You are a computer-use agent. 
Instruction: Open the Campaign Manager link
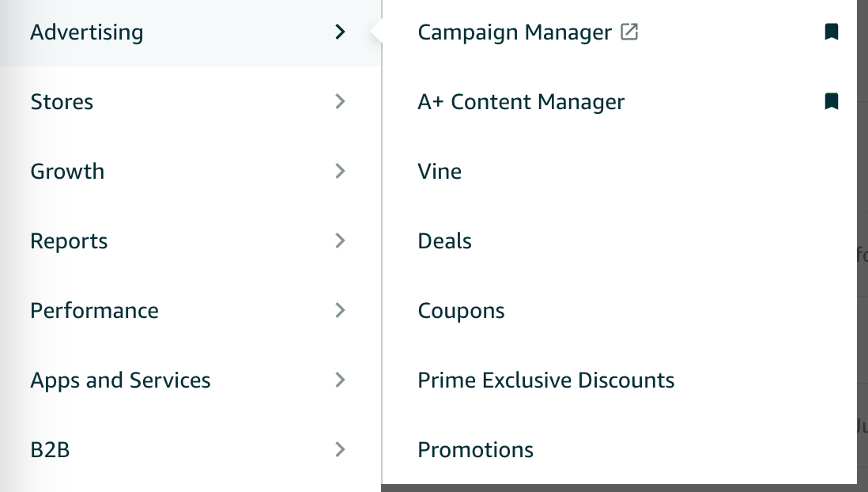(515, 32)
